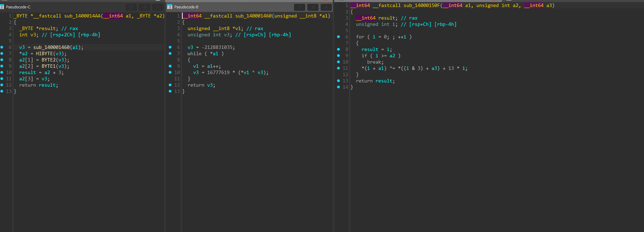
Task: Click the Pseudocode-C tab icon
Action: (x=2, y=7)
